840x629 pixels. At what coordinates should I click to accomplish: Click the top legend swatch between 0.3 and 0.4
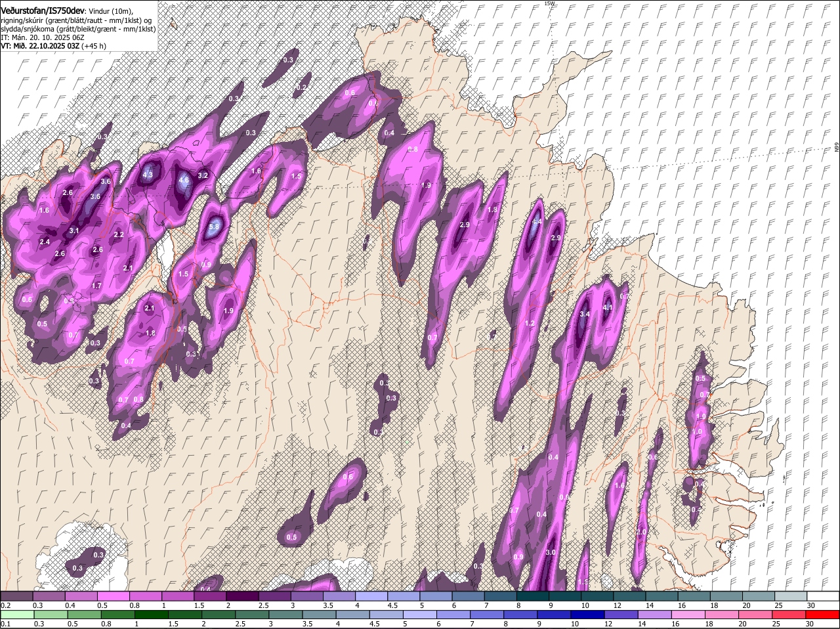[x=49, y=596]
